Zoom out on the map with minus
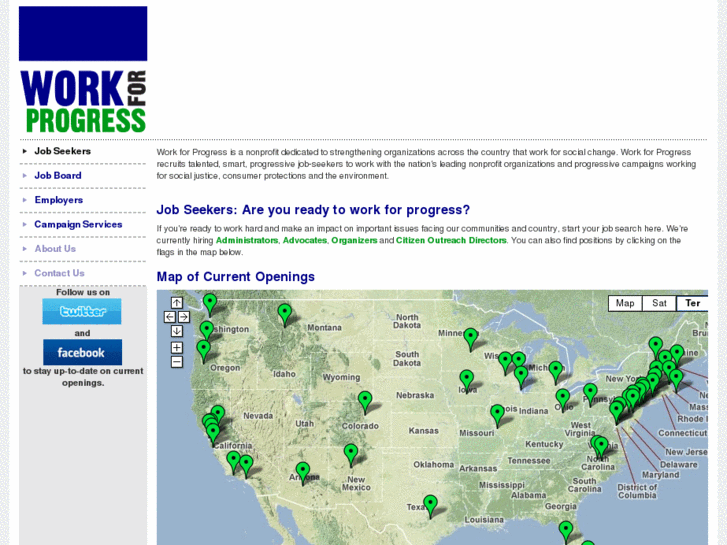The height and width of the screenshot is (545, 727). 177,362
